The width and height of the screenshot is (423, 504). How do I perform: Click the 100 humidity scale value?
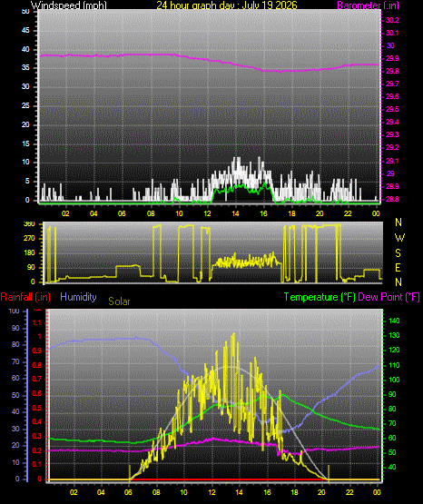pyautogui.click(x=15, y=311)
